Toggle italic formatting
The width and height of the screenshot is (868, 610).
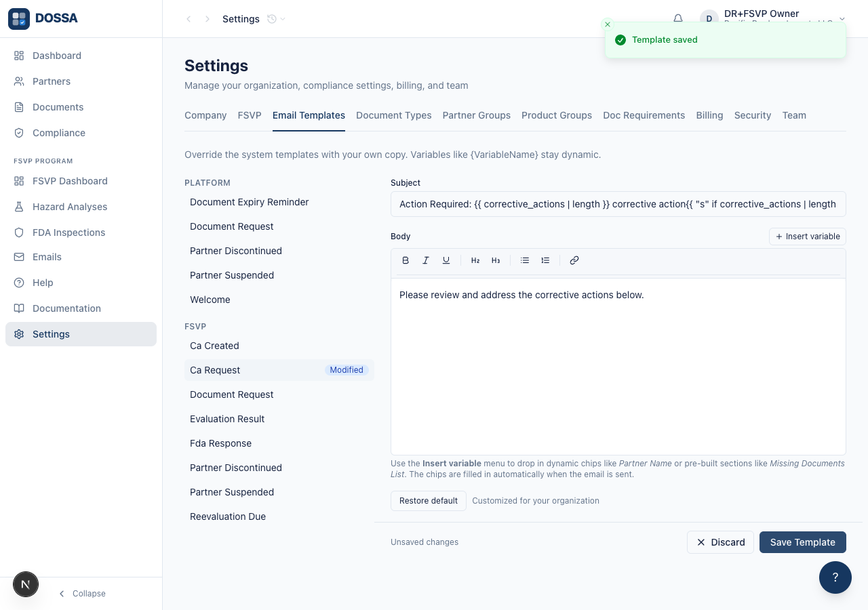point(426,260)
